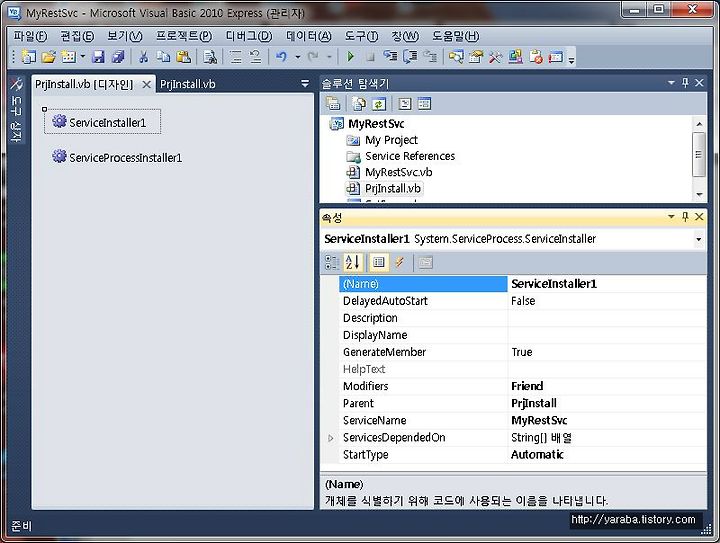
Task: Open the Undo history dropdown arrow
Action: click(x=298, y=57)
